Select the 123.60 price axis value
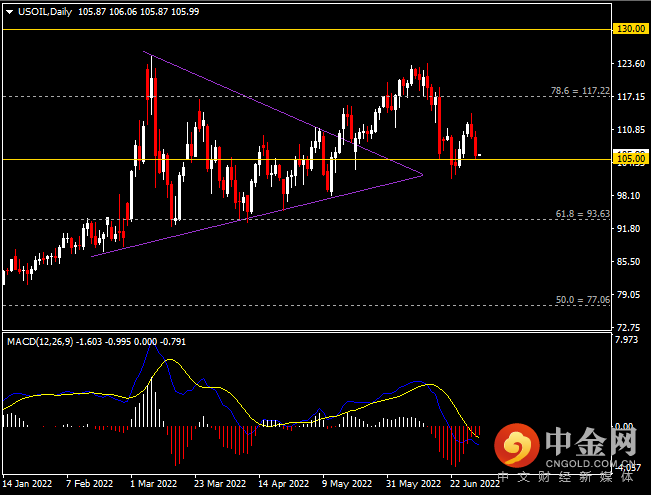 click(x=631, y=64)
